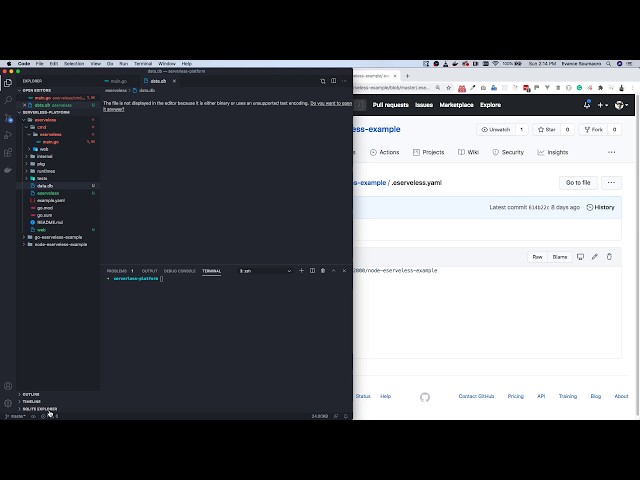Open the Apple menu
640x480 pixels.
[9, 64]
